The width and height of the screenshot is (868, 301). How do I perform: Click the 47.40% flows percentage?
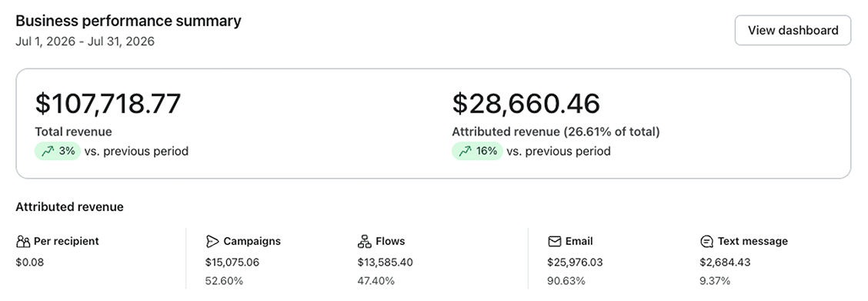point(376,281)
